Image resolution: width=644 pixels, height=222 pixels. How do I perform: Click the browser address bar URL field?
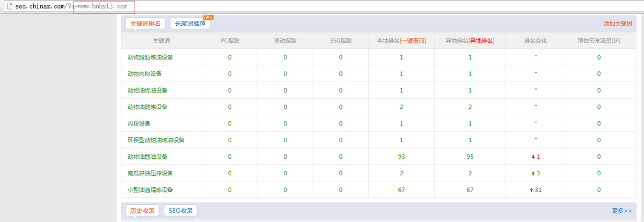tap(322, 6)
